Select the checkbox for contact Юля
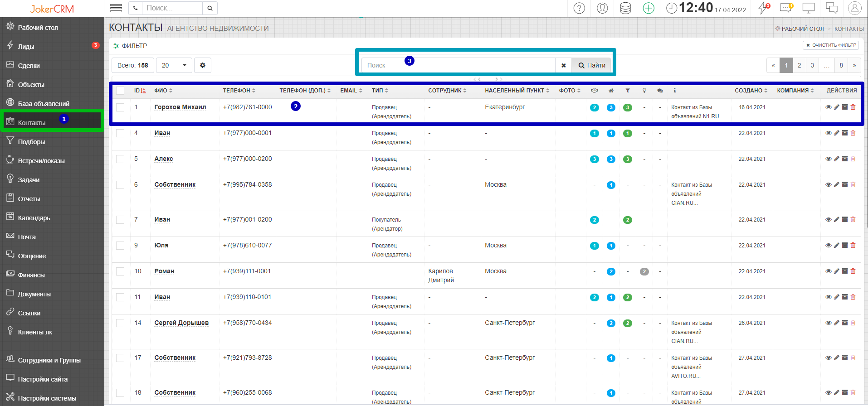Viewport: 868px width, 406px height. [x=120, y=246]
